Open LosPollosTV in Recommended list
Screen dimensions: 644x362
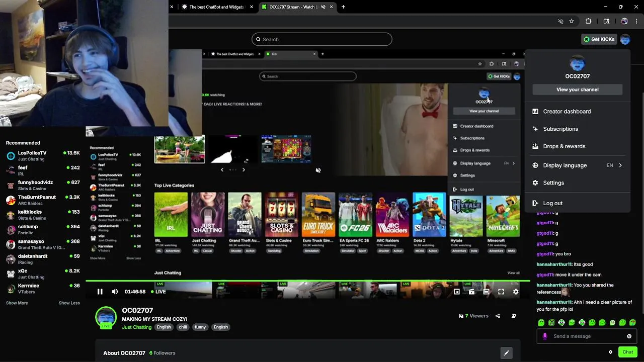43,155
